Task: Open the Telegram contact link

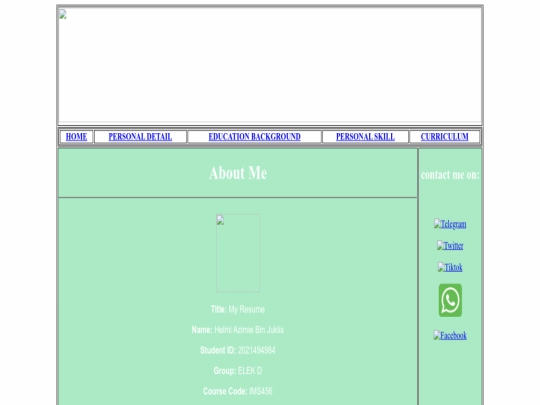Action: tap(450, 224)
